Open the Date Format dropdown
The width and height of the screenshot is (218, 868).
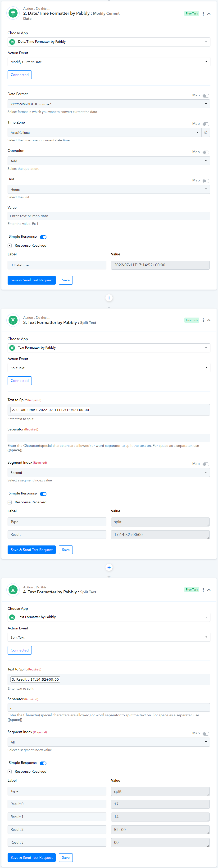coord(109,104)
